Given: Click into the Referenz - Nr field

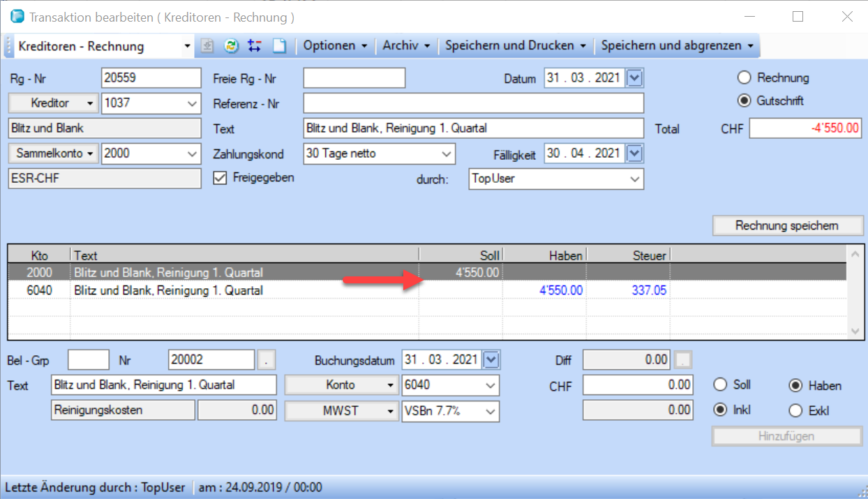Looking at the screenshot, I should click(473, 103).
